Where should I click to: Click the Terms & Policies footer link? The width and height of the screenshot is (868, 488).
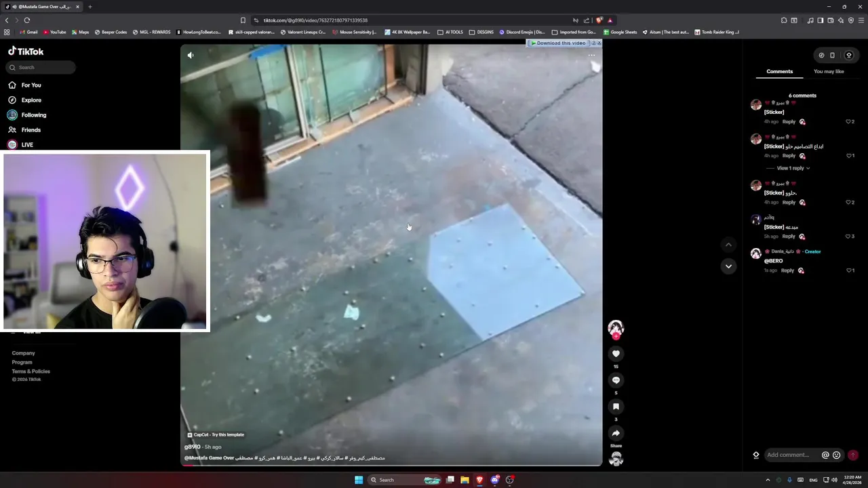[31, 371]
